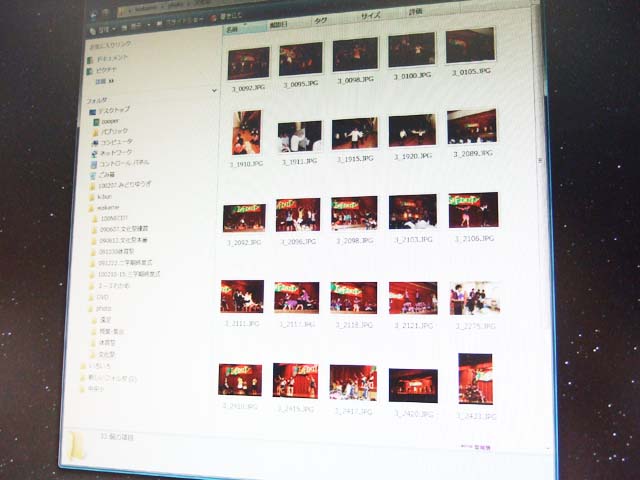Select thumbnail 3_0105.JPG
Screen dimensions: 640x480
tap(470, 45)
